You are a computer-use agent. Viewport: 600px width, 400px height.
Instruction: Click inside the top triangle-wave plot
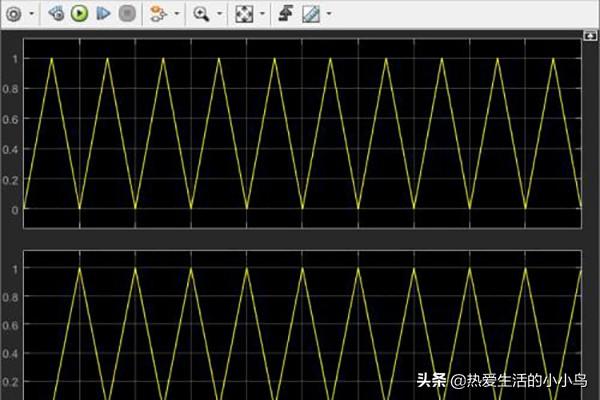coord(300,130)
